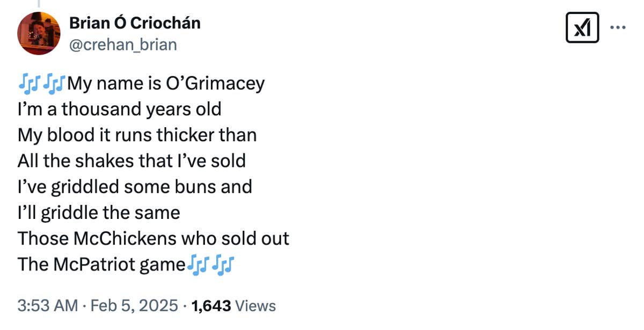Expand Grok's explanation of this post
The image size is (644, 330).
[582, 27]
